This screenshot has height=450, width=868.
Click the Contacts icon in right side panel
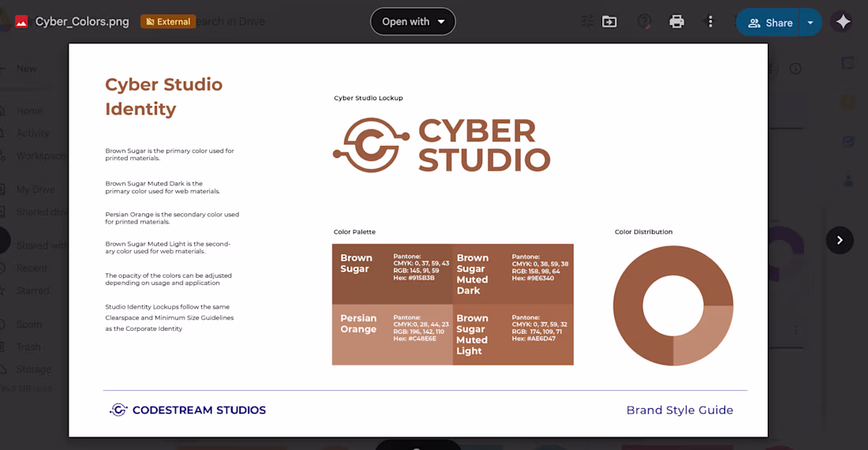click(x=847, y=181)
